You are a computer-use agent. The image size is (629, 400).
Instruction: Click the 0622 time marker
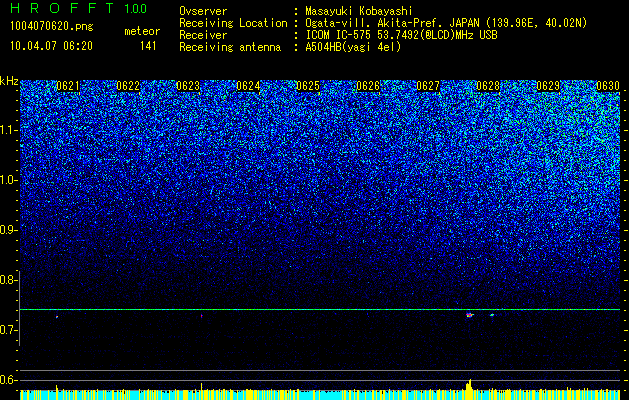point(128,86)
